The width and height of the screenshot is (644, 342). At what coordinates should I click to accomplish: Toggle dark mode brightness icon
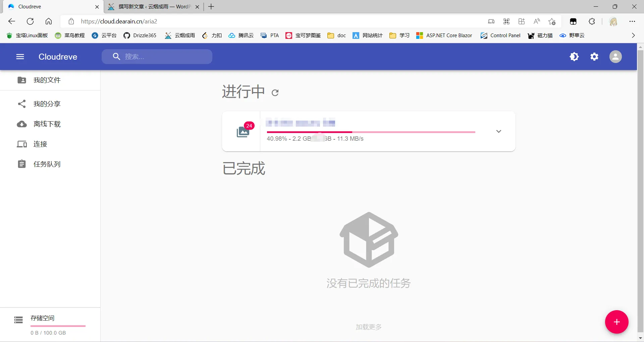click(574, 57)
